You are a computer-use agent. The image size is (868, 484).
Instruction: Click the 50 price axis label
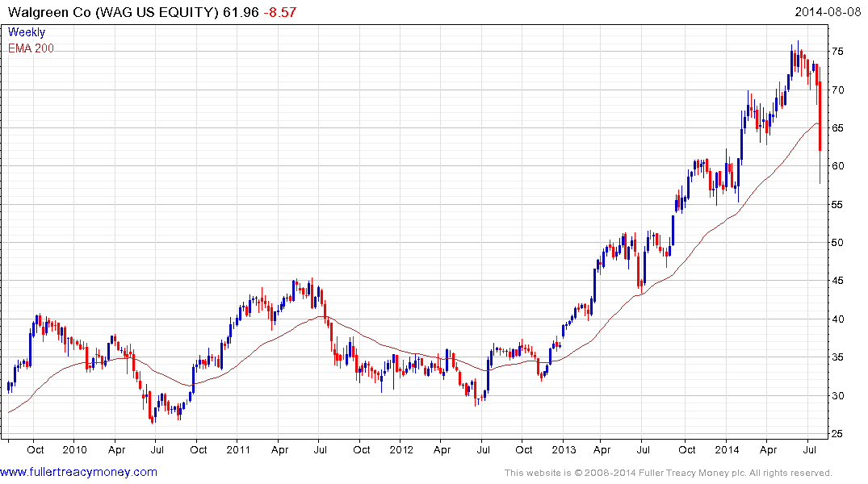837,243
